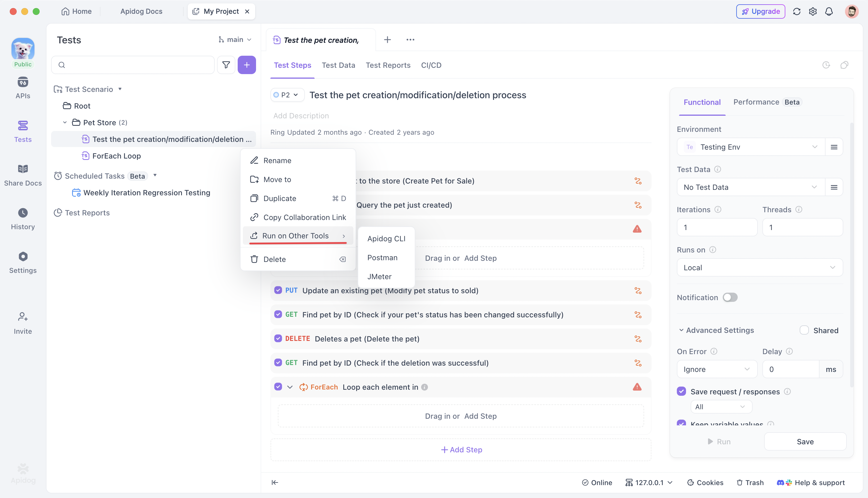Click the Tests search field

point(133,65)
